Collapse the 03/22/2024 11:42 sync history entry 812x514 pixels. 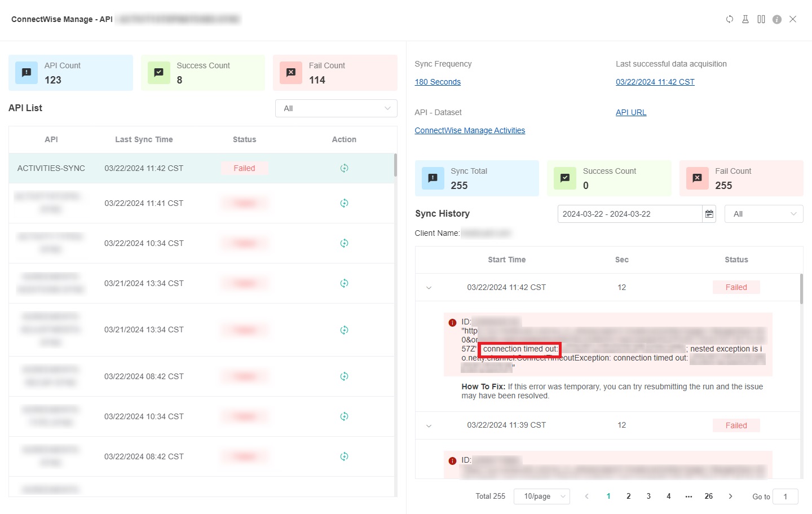(429, 288)
